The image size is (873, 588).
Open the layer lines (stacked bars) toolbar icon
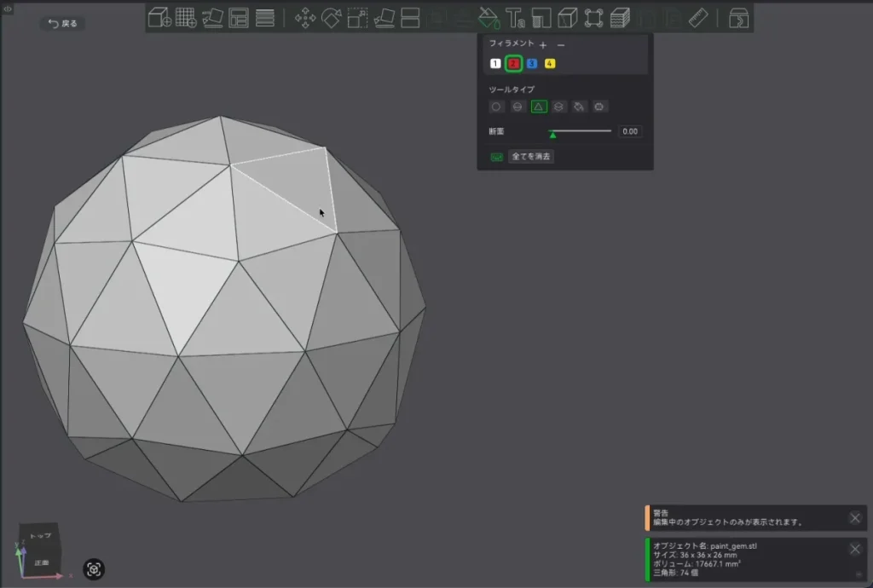coord(265,18)
